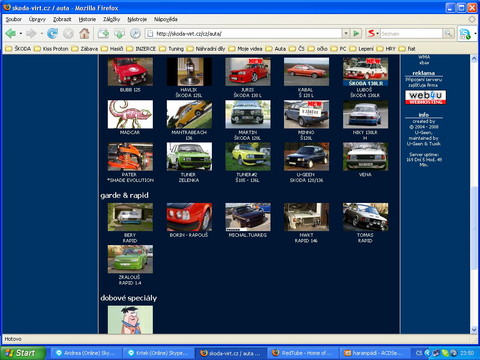The height and width of the screenshot is (360, 480).
Task: Open the MADCAR chameleon thumbnail
Action: 130,114
